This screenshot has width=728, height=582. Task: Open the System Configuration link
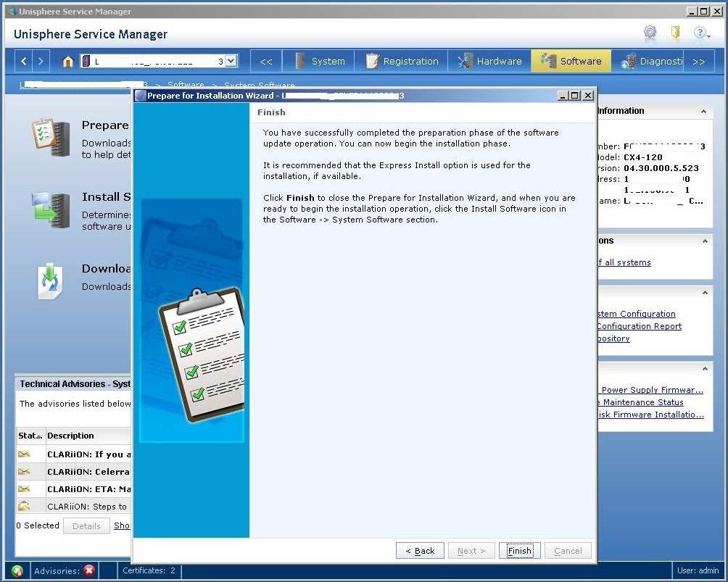pos(637,314)
